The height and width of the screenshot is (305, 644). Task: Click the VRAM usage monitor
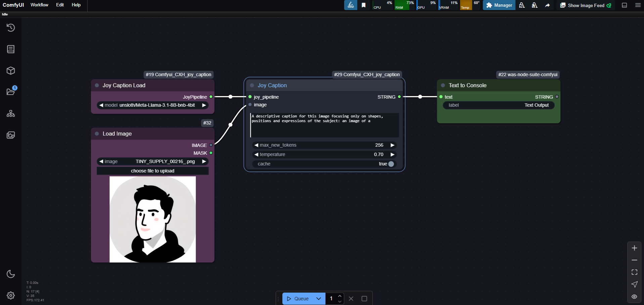coord(448,5)
